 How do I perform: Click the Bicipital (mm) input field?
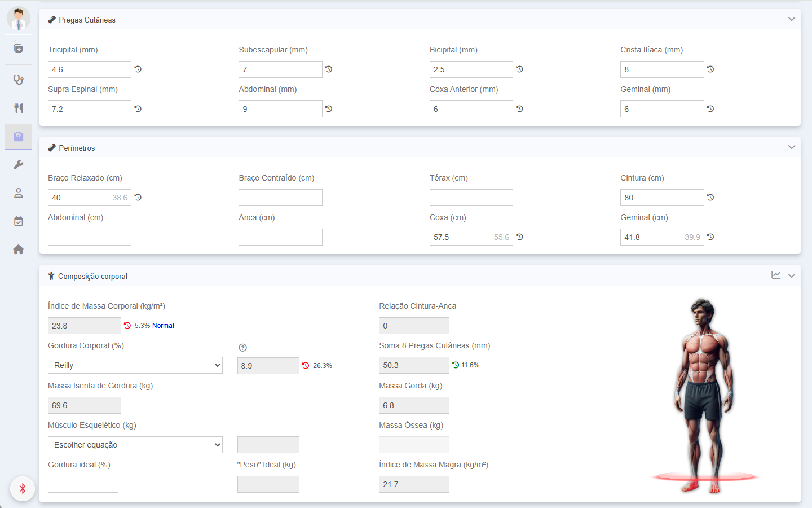pyautogui.click(x=471, y=69)
